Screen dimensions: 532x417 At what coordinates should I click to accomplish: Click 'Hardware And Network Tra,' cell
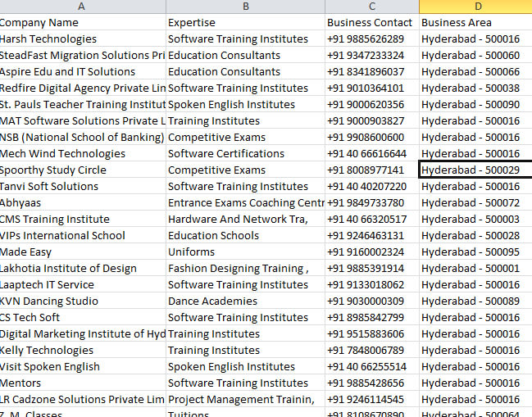pyautogui.click(x=245, y=219)
